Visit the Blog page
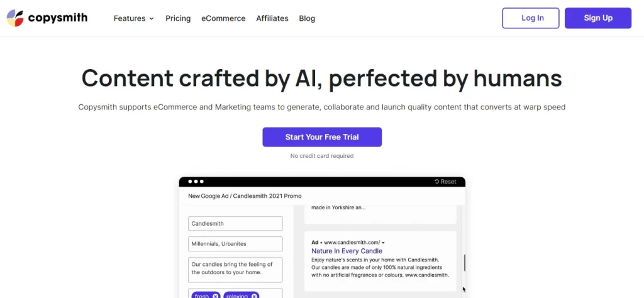644x298 pixels. click(307, 18)
